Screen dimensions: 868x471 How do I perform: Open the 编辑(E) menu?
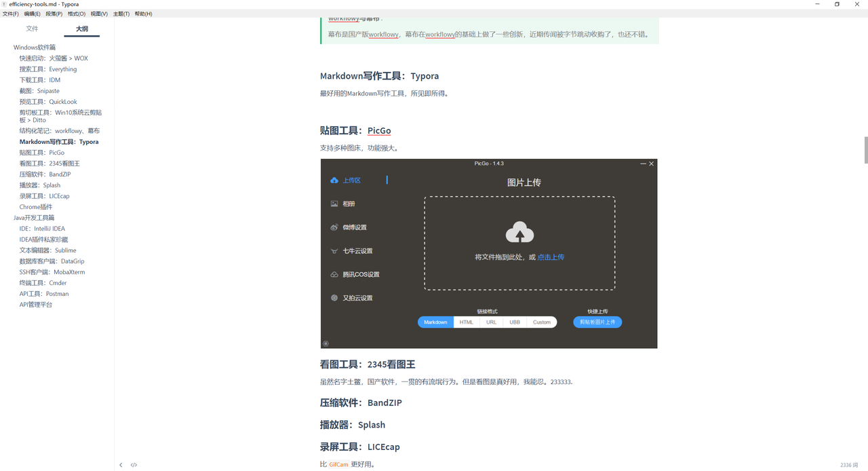pos(32,14)
